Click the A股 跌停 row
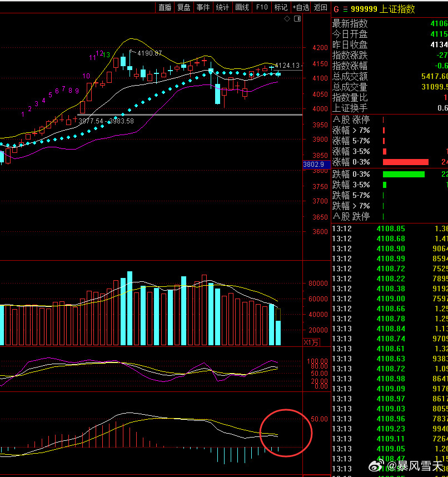This screenshot has width=448, height=477. pyautogui.click(x=390, y=217)
